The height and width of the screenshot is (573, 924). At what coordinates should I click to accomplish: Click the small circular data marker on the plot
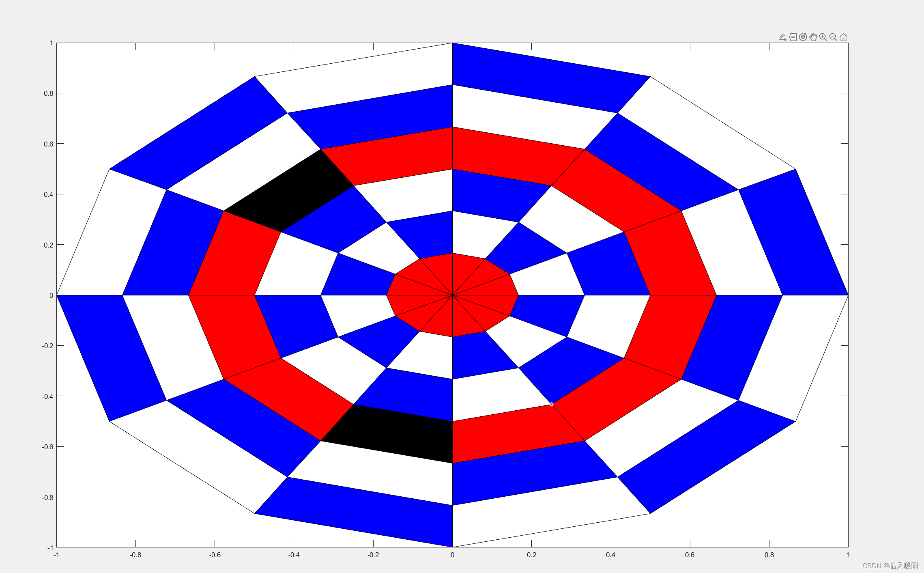tap(551, 404)
